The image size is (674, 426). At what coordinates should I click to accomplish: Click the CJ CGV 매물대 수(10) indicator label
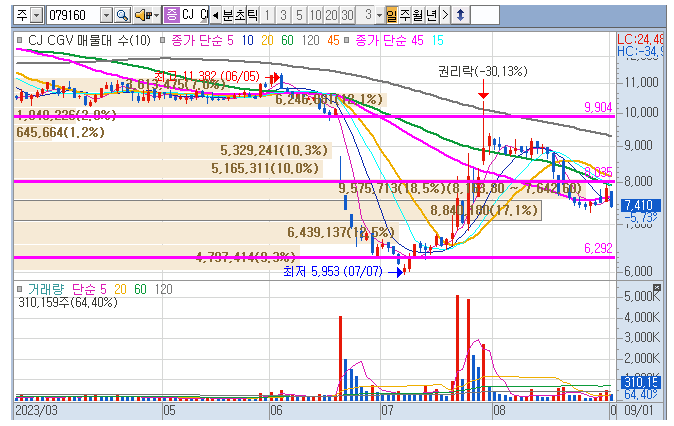[89, 40]
